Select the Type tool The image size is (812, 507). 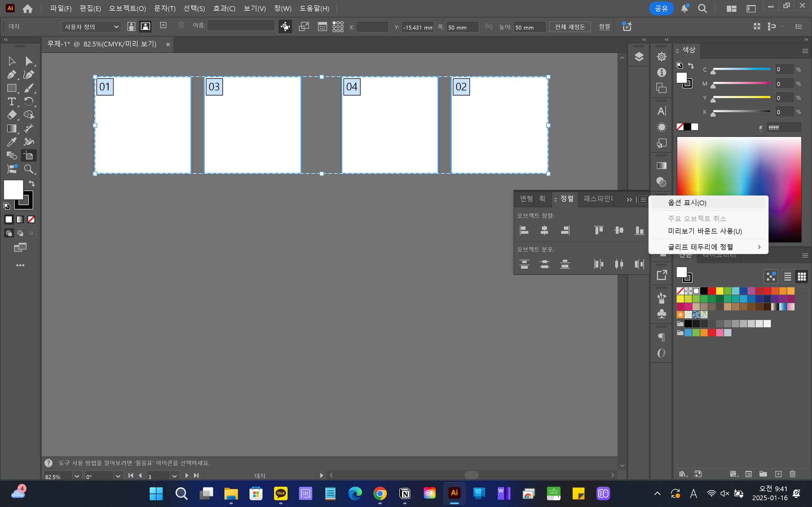[x=11, y=101]
